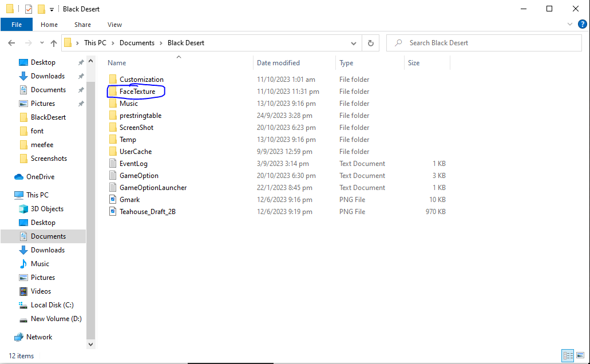Switch to the Share ribbon tab
Image resolution: width=590 pixels, height=364 pixels.
click(x=82, y=25)
